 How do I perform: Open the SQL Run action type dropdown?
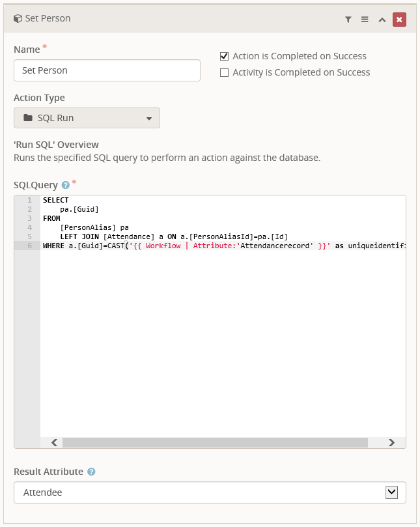[x=87, y=118]
